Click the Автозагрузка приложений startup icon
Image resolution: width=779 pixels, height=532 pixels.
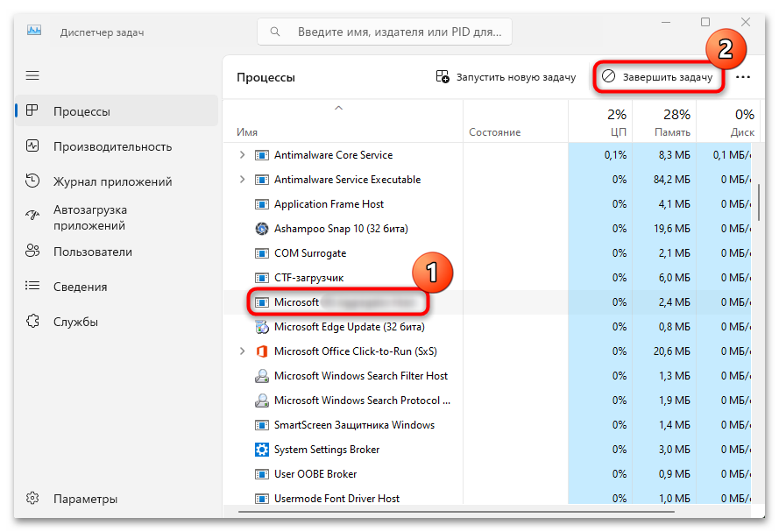point(32,216)
